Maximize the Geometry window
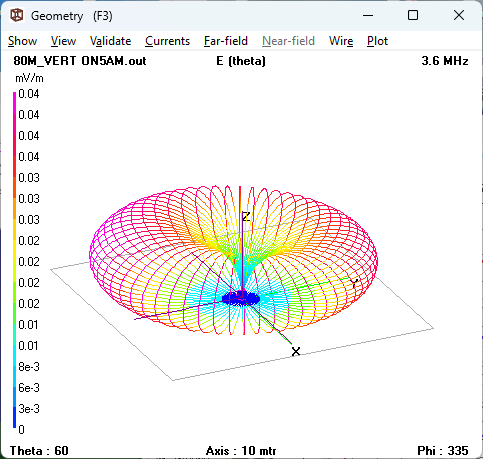This screenshot has height=459, width=483. click(413, 15)
